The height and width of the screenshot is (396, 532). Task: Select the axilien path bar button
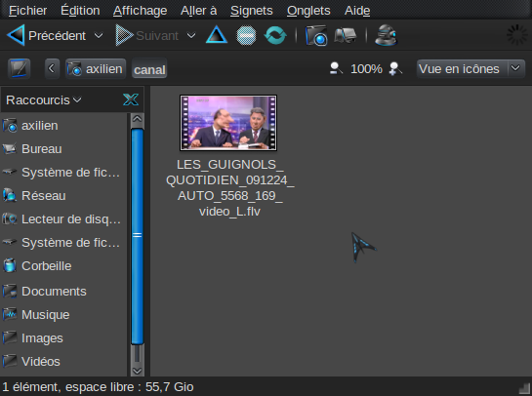[x=96, y=69]
